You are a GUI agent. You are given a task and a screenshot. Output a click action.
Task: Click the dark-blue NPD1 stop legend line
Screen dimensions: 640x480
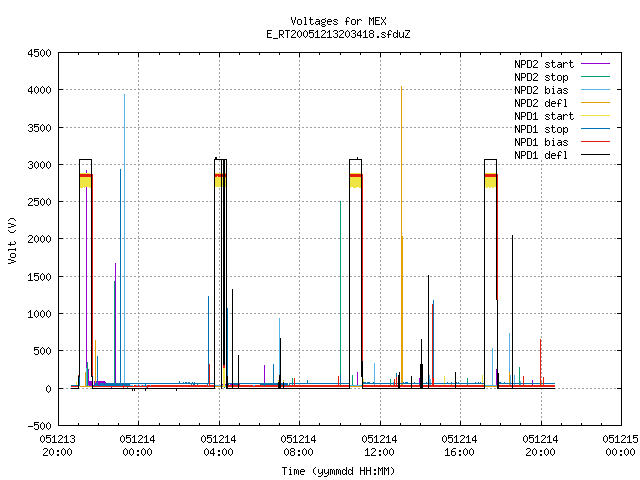[x=596, y=129]
